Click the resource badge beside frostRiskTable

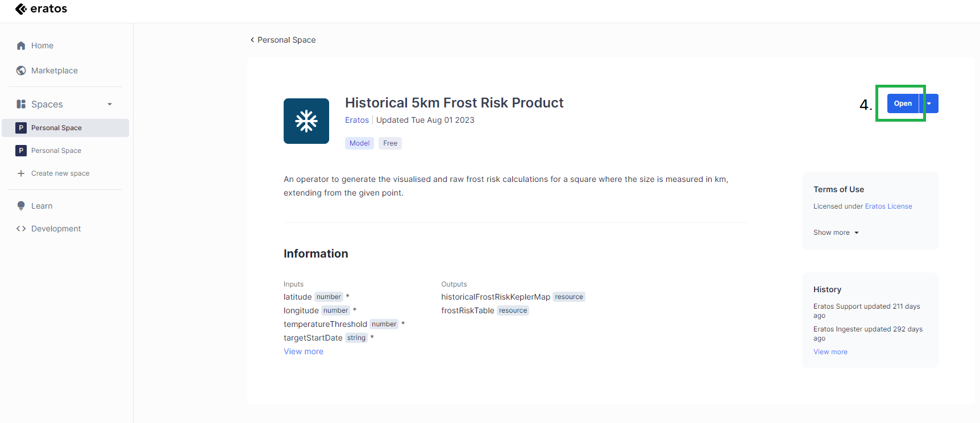click(x=513, y=310)
